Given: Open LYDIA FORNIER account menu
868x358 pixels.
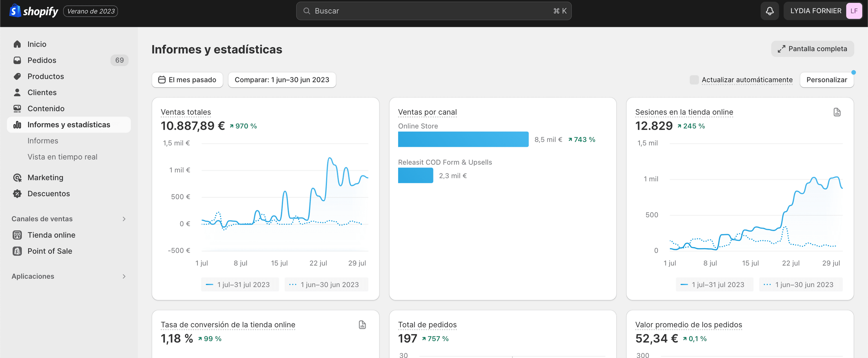Looking at the screenshot, I should click(823, 11).
